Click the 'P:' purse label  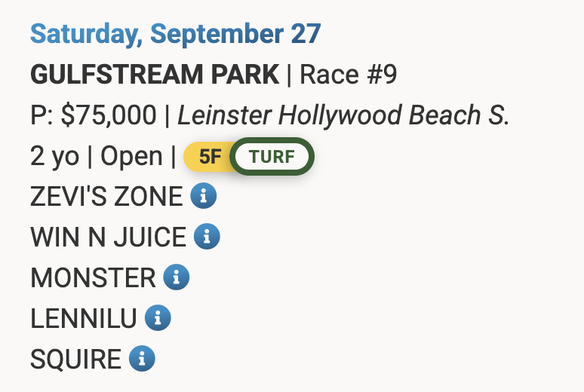(x=42, y=115)
